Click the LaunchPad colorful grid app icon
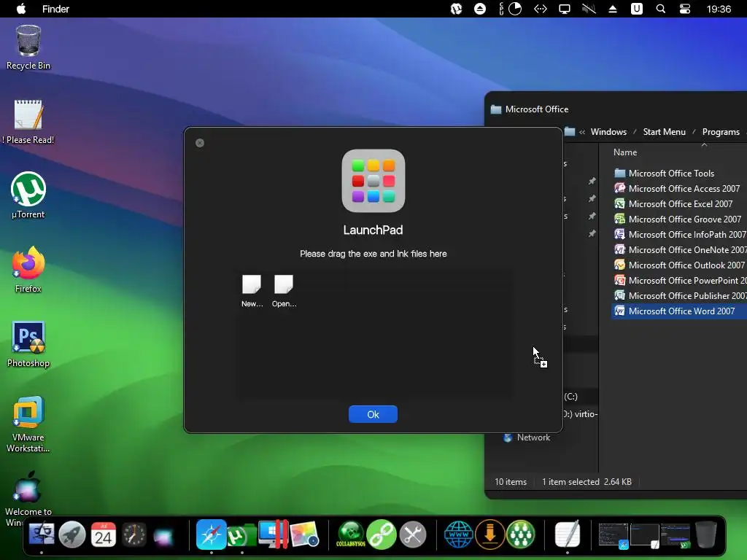Image resolution: width=747 pixels, height=560 pixels. point(373,181)
